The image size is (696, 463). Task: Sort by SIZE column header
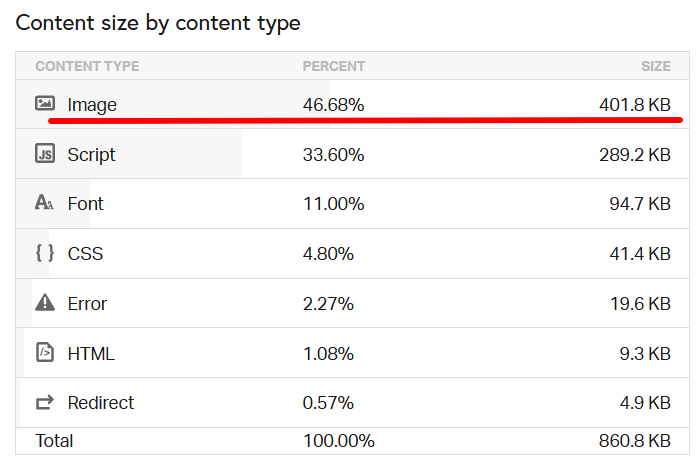tap(656, 66)
